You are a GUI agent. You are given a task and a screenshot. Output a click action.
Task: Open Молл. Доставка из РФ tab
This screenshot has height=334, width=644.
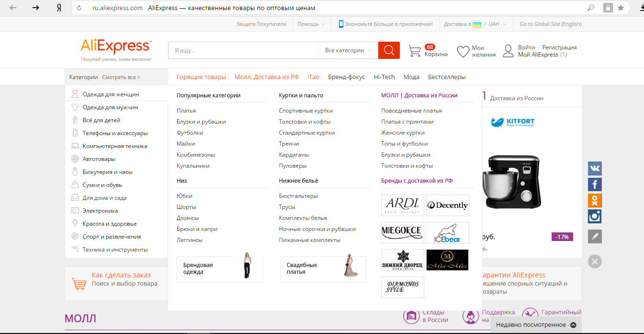tap(267, 77)
